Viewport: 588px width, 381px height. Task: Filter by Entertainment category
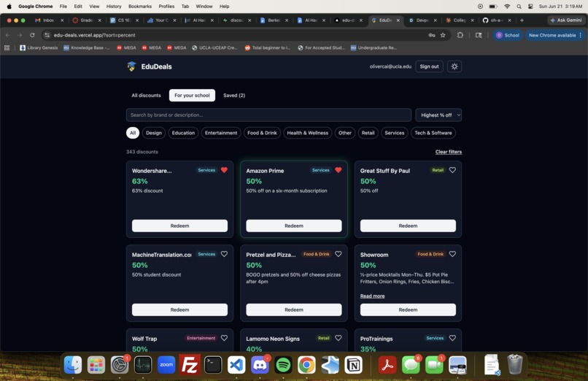[x=221, y=133]
